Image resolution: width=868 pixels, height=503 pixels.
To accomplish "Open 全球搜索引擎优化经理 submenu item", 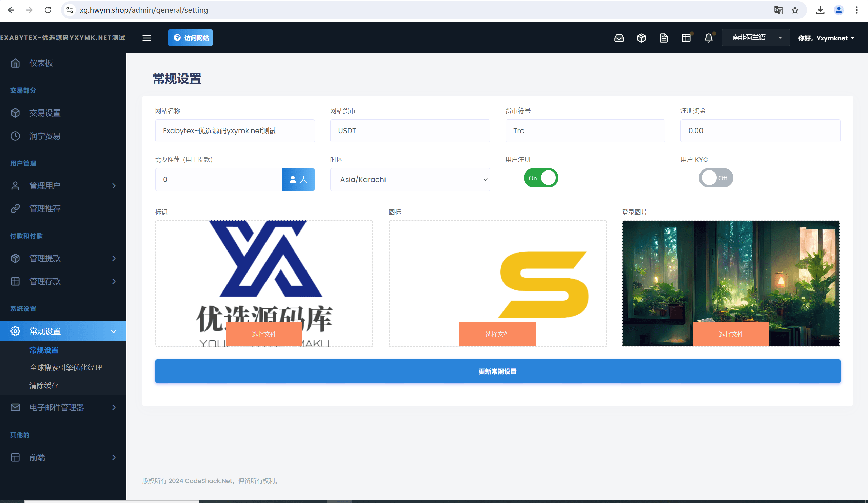I will coord(66,368).
